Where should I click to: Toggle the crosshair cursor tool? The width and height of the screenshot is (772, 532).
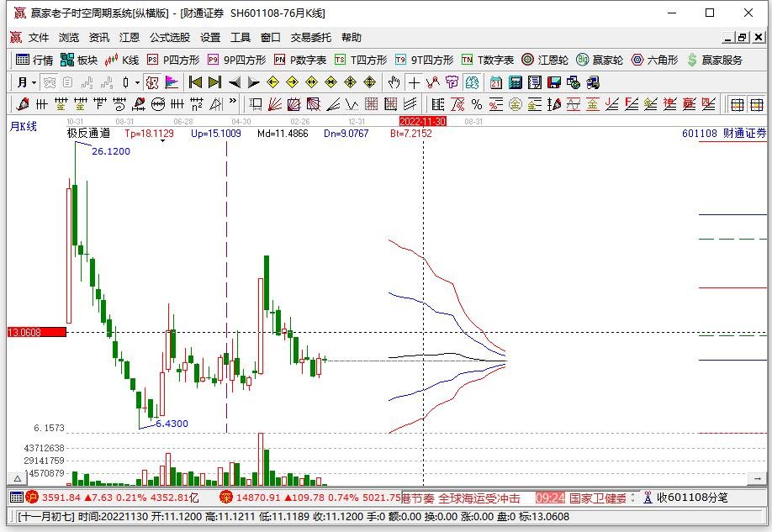[x=414, y=82]
